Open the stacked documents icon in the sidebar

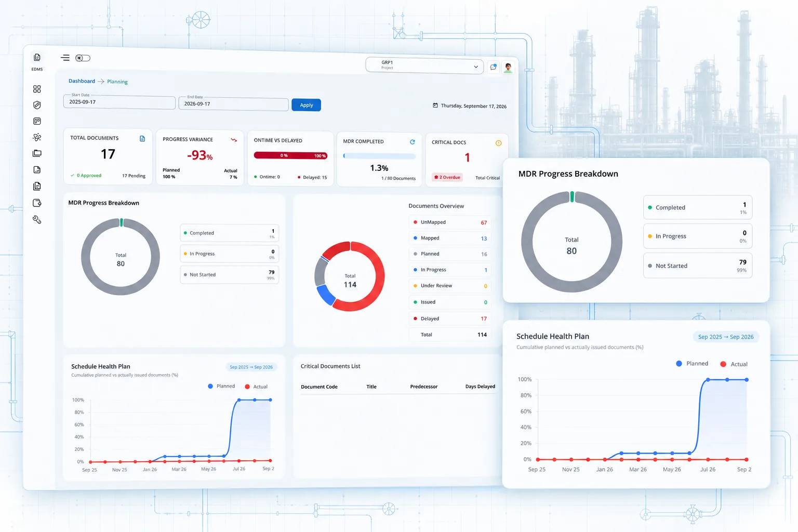point(37,186)
